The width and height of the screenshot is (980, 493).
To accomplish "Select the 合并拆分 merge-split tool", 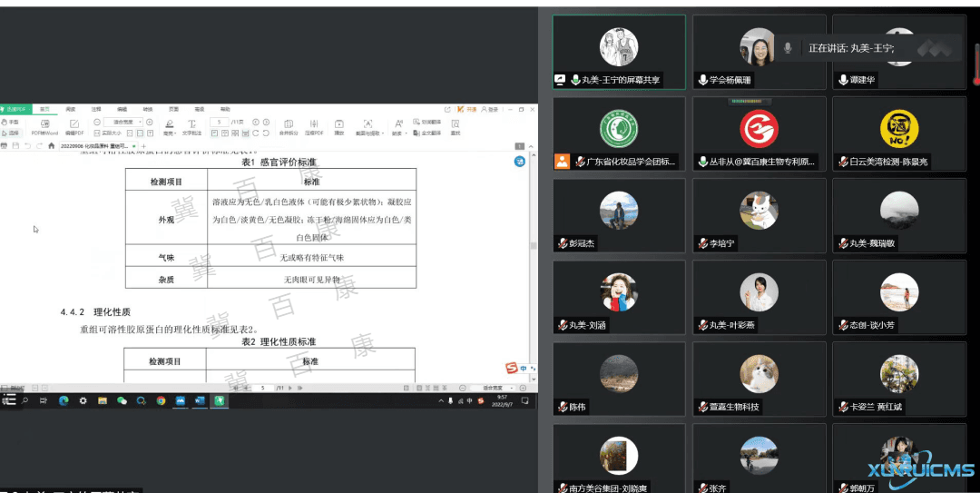I will pos(289,126).
